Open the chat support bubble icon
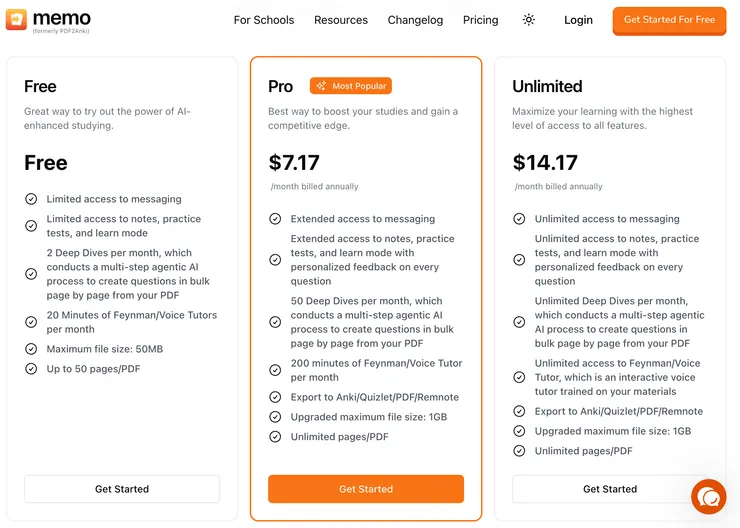 (709, 497)
